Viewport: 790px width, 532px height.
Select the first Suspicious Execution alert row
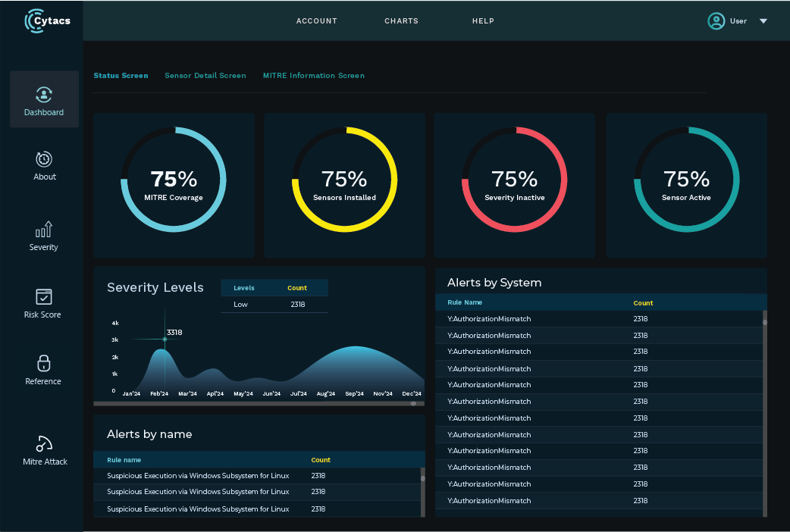[257, 476]
